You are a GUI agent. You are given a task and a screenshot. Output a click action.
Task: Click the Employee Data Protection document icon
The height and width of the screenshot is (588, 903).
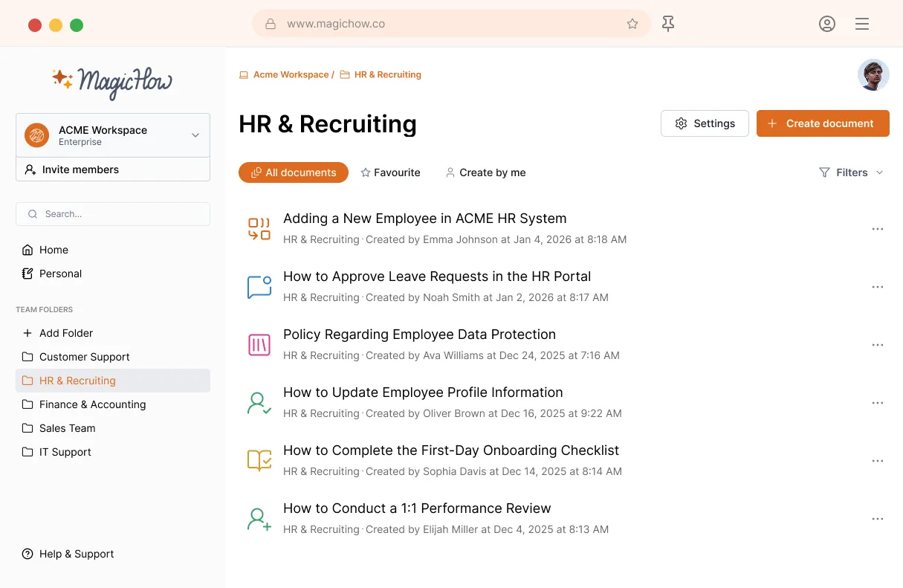tap(259, 345)
